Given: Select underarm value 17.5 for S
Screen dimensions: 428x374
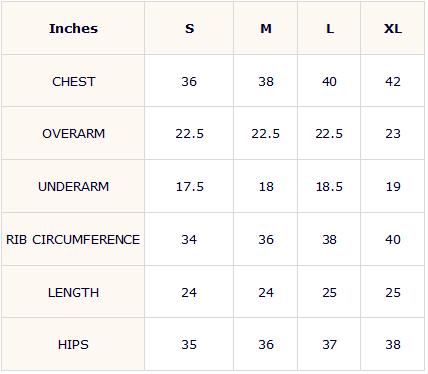Looking at the screenshot, I should [x=189, y=186].
